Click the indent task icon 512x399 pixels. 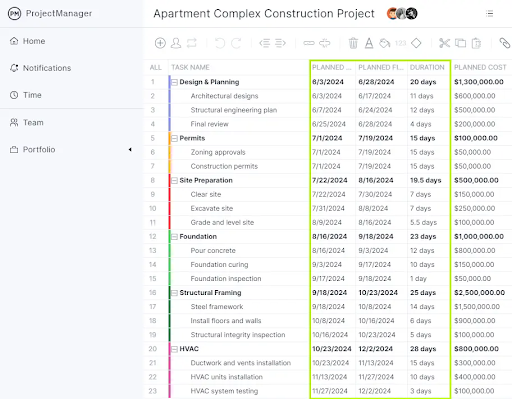[280, 43]
